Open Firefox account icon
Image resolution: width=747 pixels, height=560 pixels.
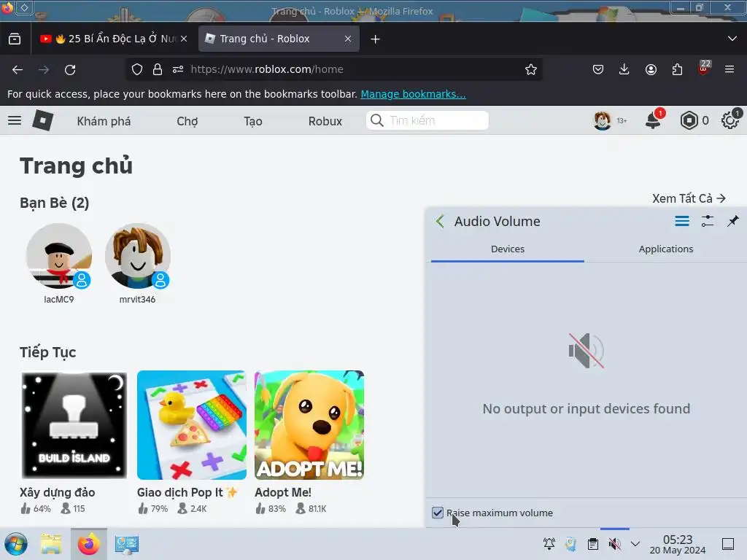651,69
